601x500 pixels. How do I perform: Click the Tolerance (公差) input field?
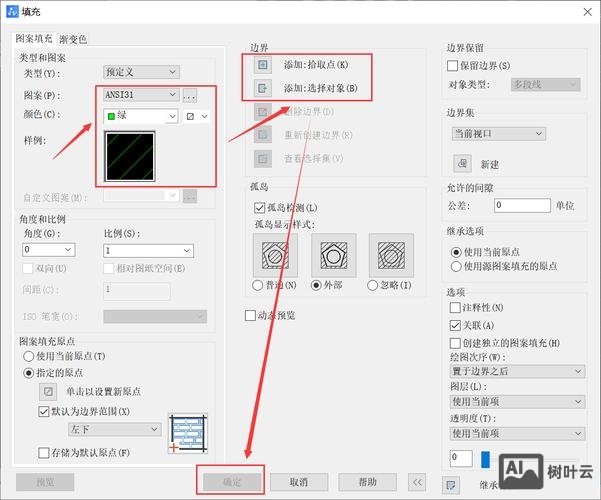tap(522, 206)
